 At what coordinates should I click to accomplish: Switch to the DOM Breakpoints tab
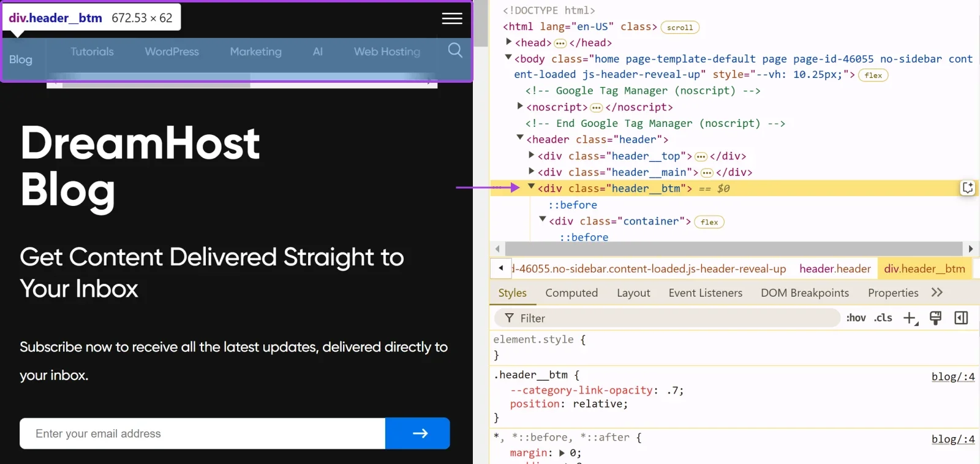[x=805, y=293]
